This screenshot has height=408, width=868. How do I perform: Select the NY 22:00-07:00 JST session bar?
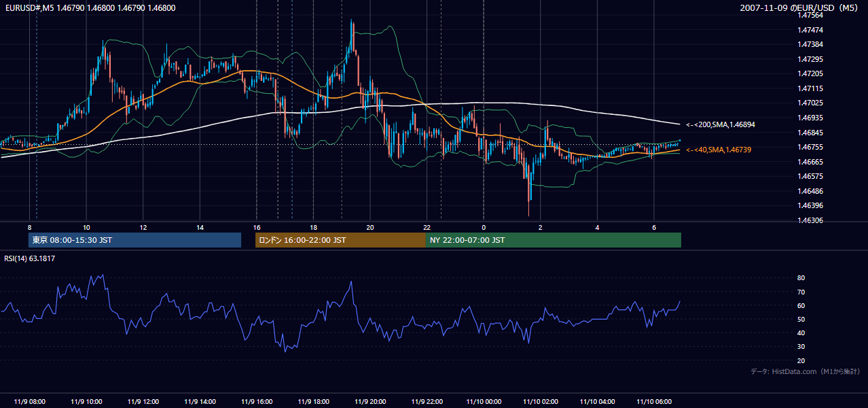point(553,240)
